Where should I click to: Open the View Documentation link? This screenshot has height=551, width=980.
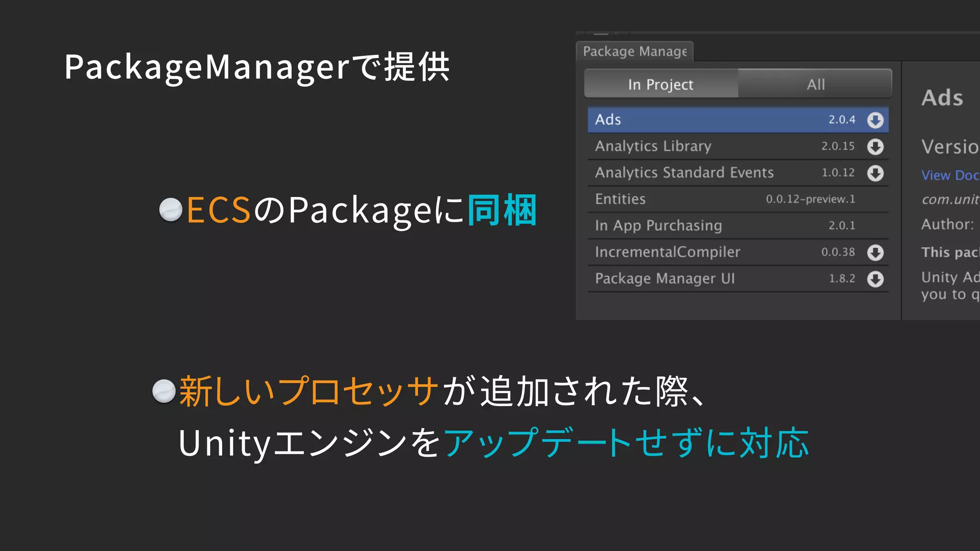[950, 175]
